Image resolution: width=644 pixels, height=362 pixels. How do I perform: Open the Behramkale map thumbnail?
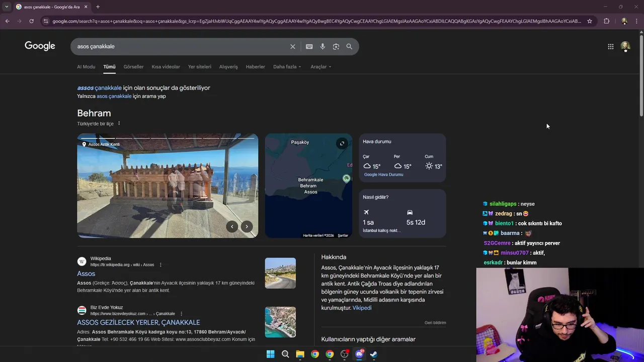(308, 186)
